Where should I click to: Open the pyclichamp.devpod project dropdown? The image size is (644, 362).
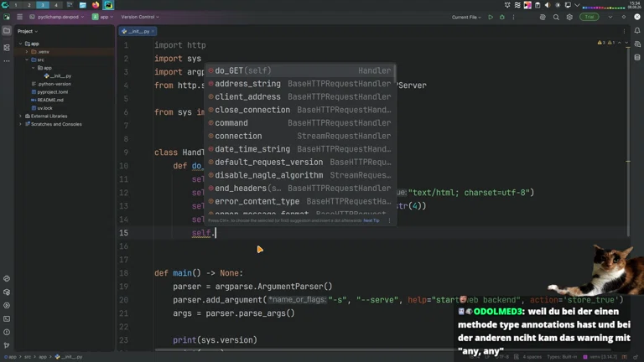57,17
